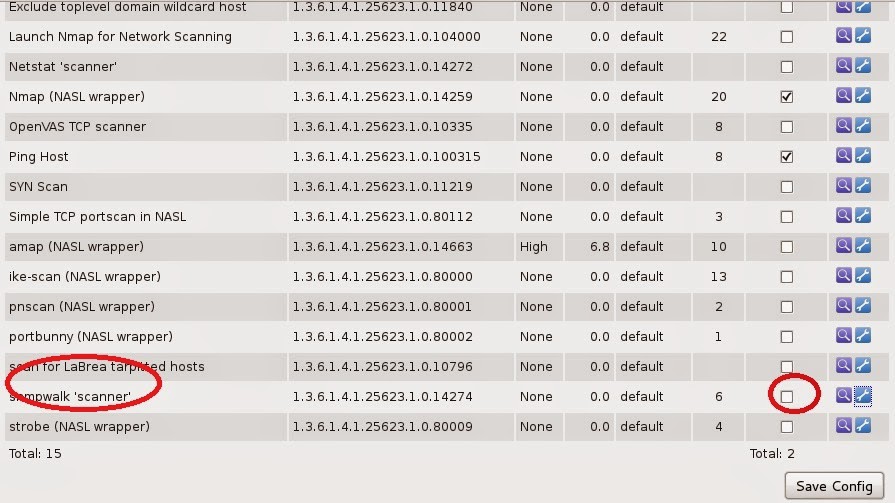The image size is (895, 503).
Task: Click the Simple TCP portscan in NASL name
Action: click(97, 217)
